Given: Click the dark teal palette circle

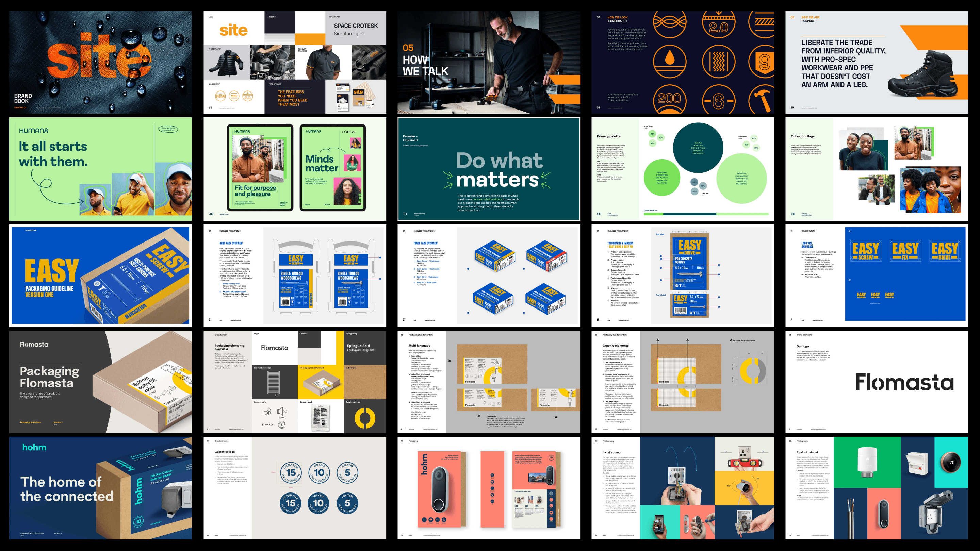Looking at the screenshot, I should 698,148.
